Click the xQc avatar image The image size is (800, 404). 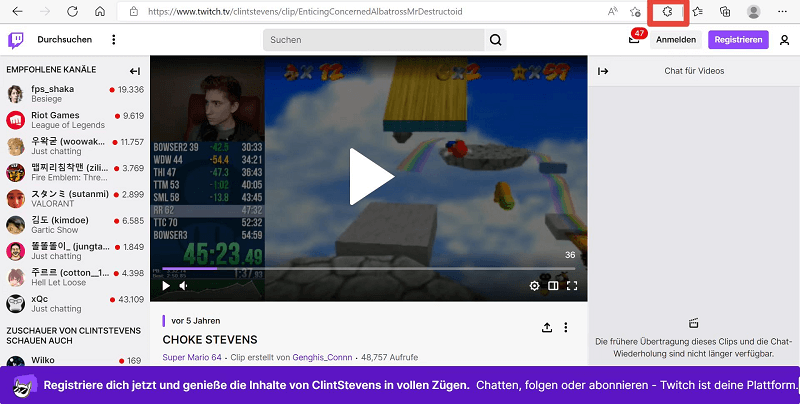click(15, 304)
